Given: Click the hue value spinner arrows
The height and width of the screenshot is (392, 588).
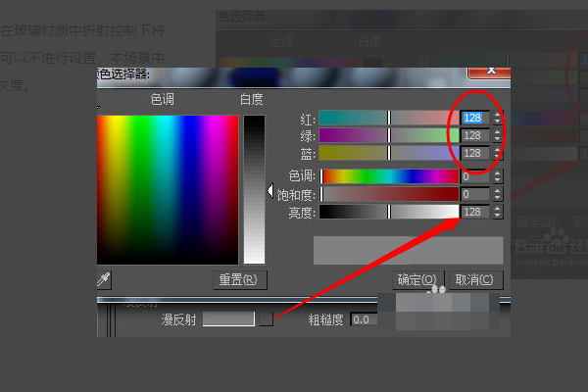Looking at the screenshot, I should [x=497, y=176].
